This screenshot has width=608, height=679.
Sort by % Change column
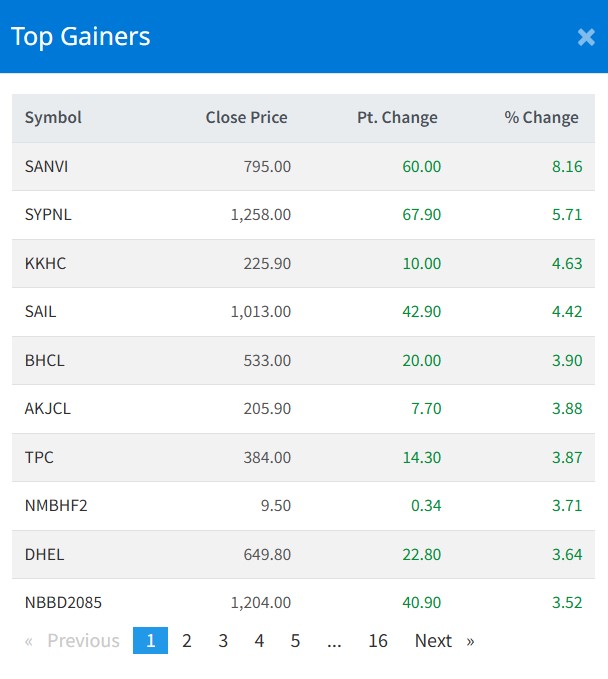coord(541,118)
